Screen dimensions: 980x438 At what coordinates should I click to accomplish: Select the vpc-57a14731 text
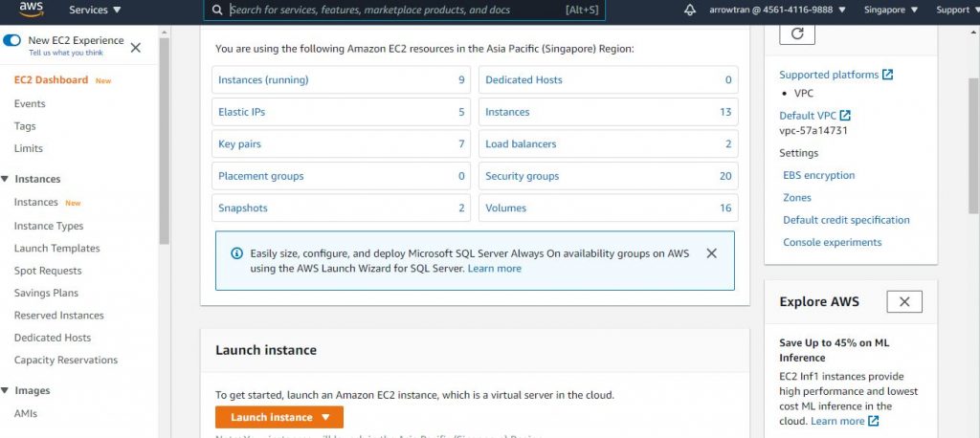tap(813, 131)
